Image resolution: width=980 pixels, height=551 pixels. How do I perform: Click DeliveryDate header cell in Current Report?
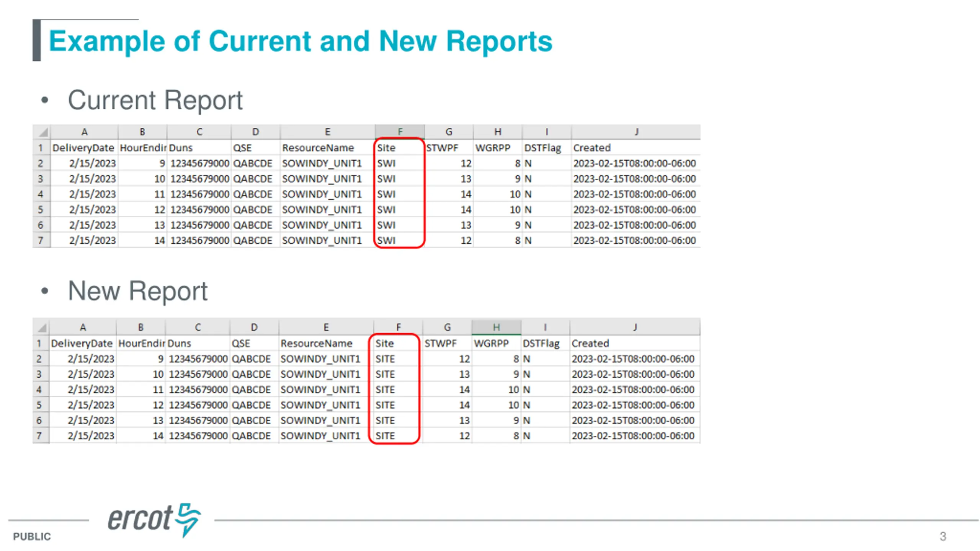84,148
